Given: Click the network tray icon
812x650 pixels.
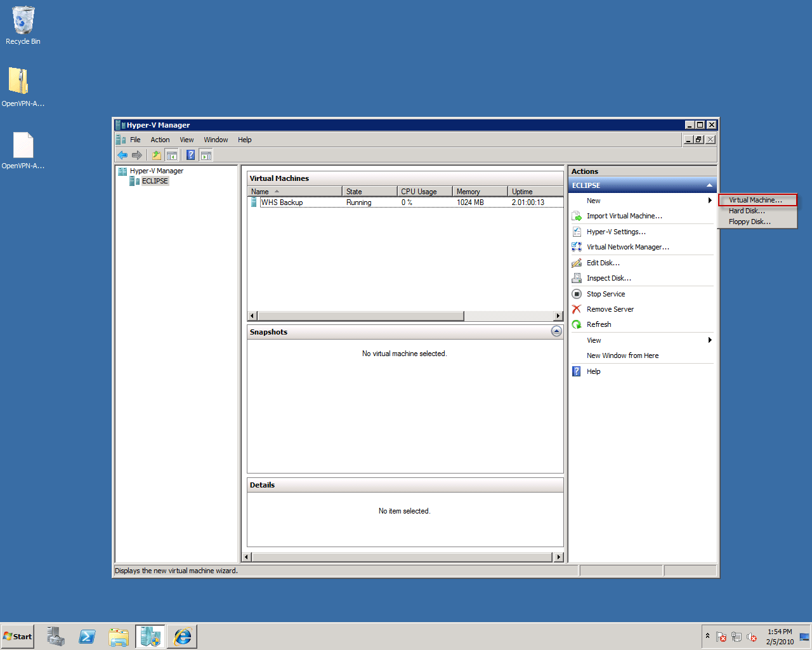Looking at the screenshot, I should [737, 637].
